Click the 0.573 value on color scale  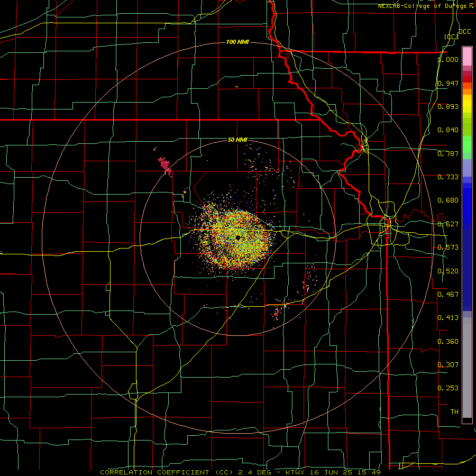click(448, 248)
